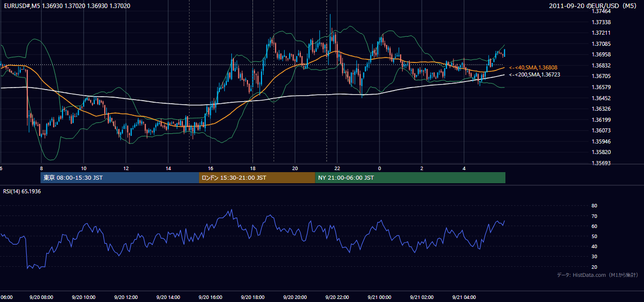Click price axis label 1.36452
Viewport: 644px width, 302px height.
coord(602,98)
